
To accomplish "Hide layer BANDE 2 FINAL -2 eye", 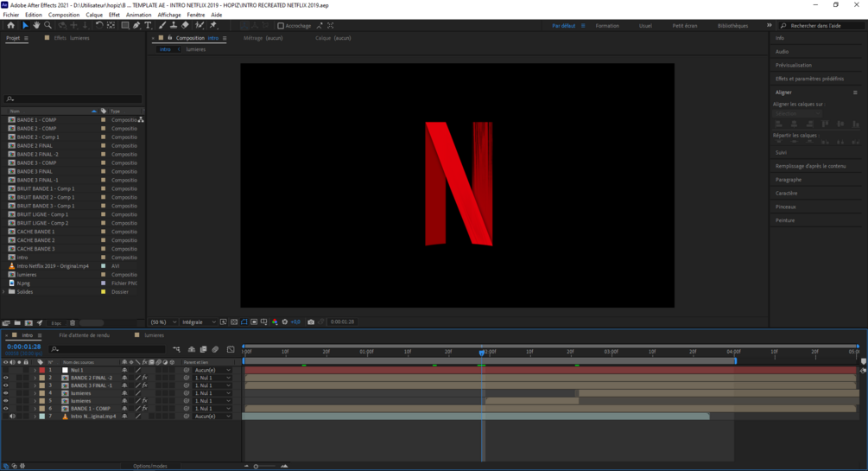I will [x=6, y=378].
